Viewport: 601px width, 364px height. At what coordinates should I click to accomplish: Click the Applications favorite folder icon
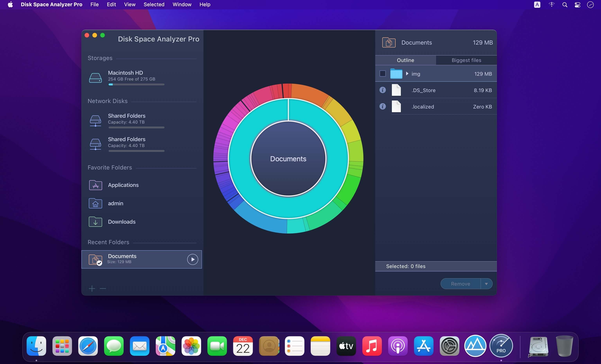click(95, 185)
